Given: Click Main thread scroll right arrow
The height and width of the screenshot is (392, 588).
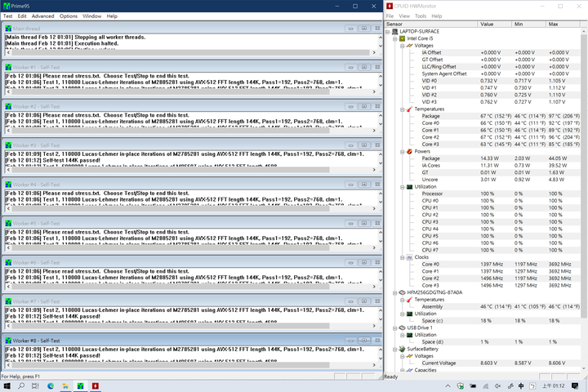Looking at the screenshot, I should [x=374, y=52].
